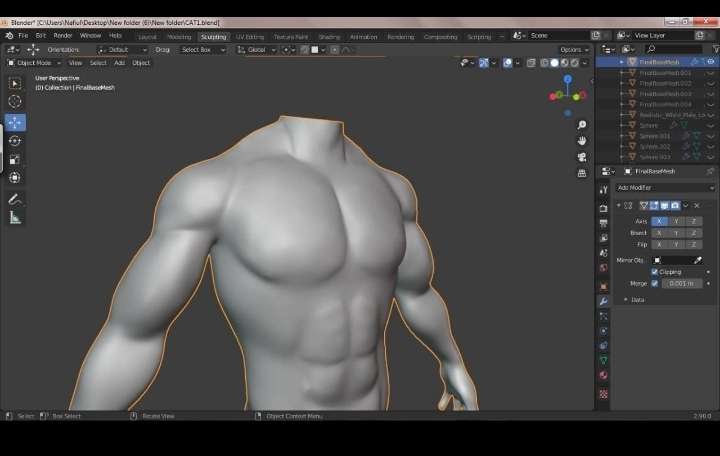Open the Texture checkerboard properties tab
Image resolution: width=720 pixels, height=456 pixels.
[604, 394]
